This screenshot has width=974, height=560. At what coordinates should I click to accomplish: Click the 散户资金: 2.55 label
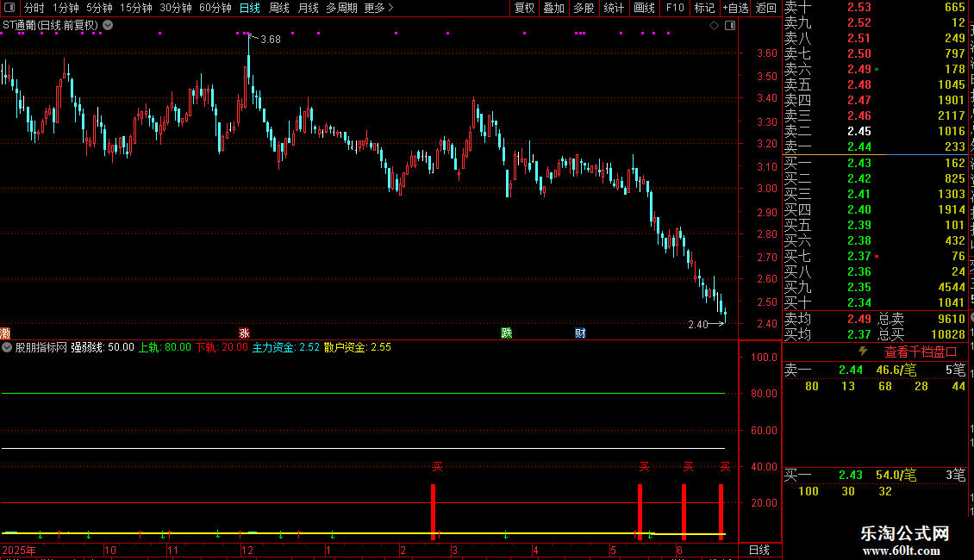click(x=358, y=348)
